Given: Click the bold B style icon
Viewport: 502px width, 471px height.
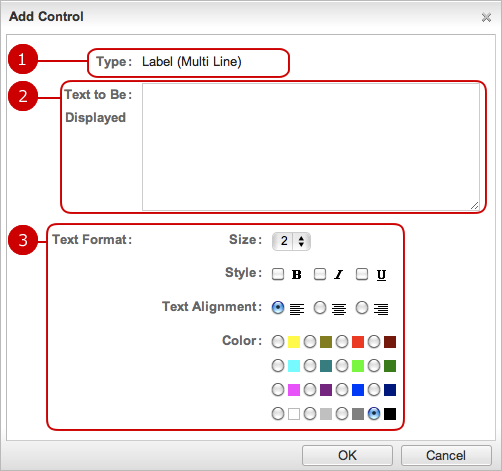Looking at the screenshot, I should (x=296, y=275).
